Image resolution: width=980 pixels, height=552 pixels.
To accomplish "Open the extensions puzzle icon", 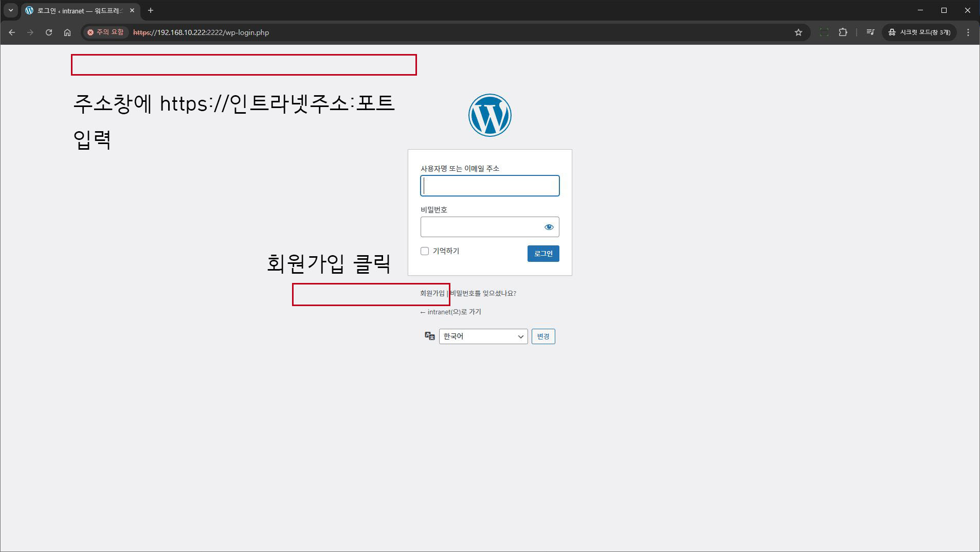I will [x=843, y=32].
